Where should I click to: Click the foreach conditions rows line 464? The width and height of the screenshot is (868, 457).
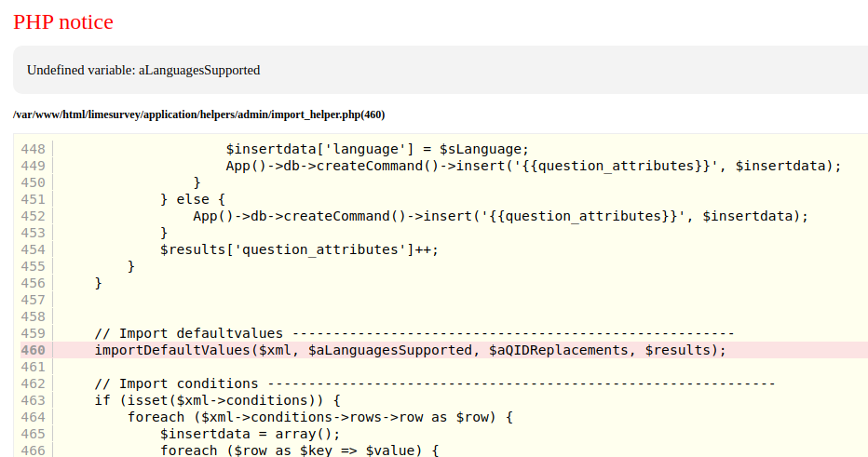click(319, 417)
